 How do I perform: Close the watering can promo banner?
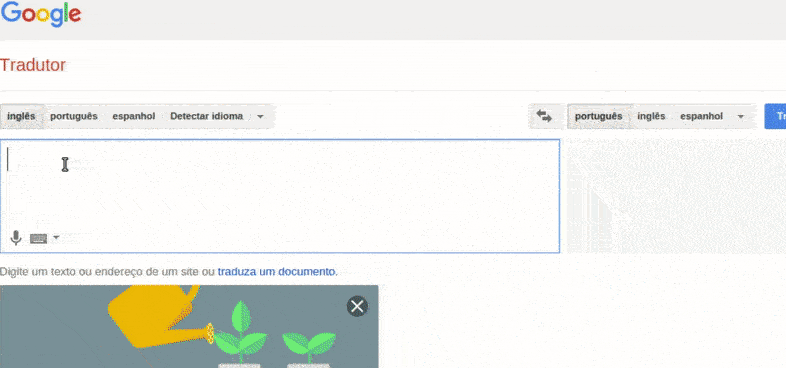357,306
